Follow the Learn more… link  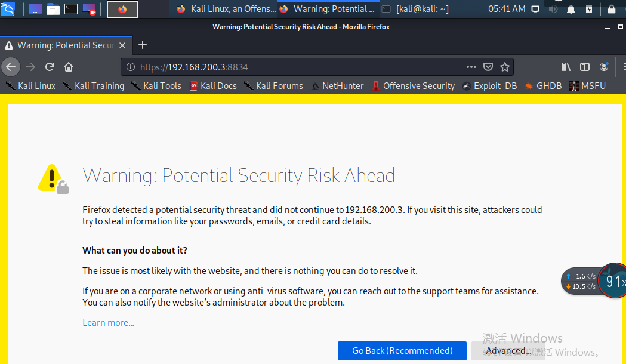tap(108, 323)
